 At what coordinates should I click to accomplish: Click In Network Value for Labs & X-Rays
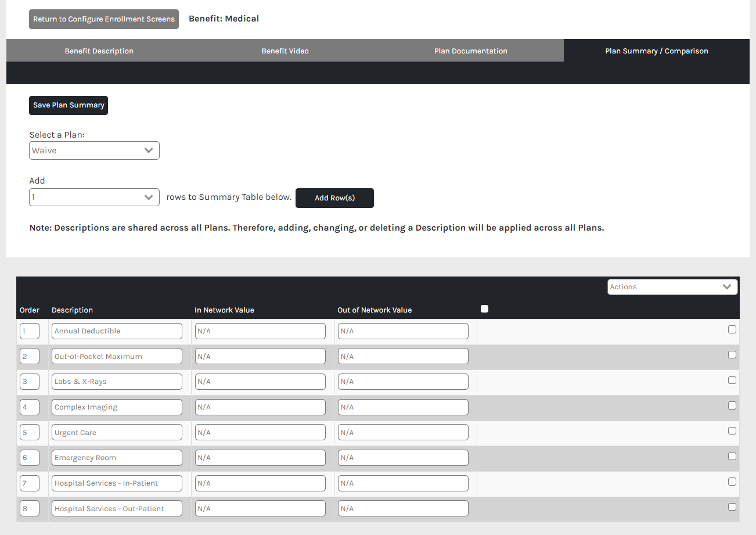(x=260, y=382)
